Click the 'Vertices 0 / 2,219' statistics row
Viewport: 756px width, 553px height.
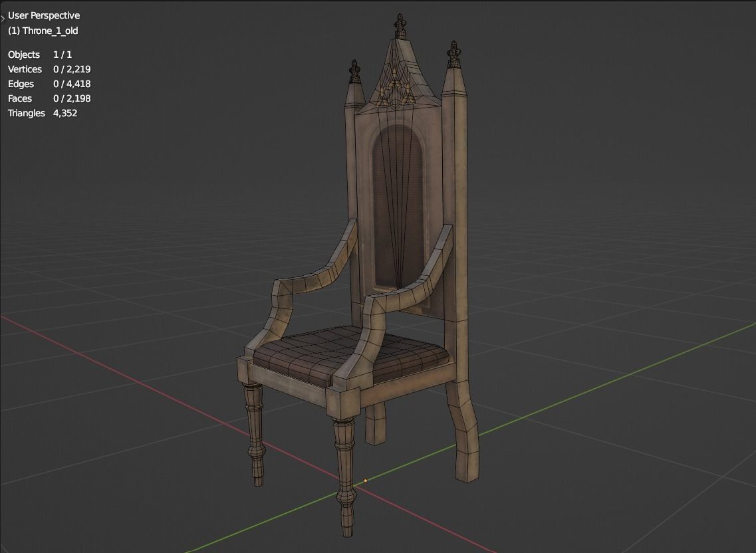click(49, 69)
